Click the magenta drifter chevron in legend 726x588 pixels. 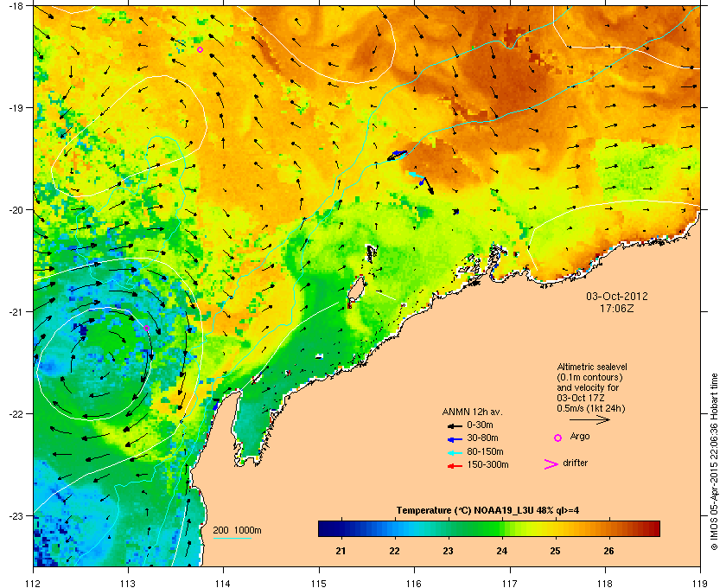pos(551,464)
